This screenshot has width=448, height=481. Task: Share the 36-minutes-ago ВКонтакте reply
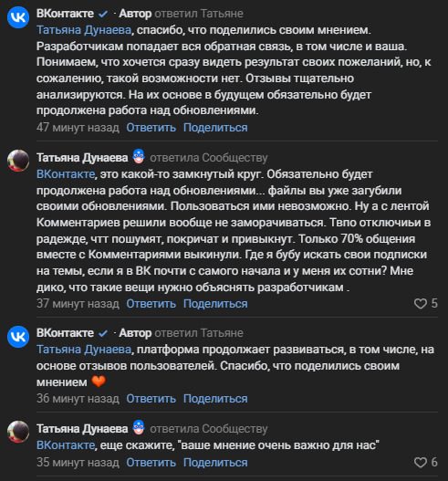pos(215,399)
